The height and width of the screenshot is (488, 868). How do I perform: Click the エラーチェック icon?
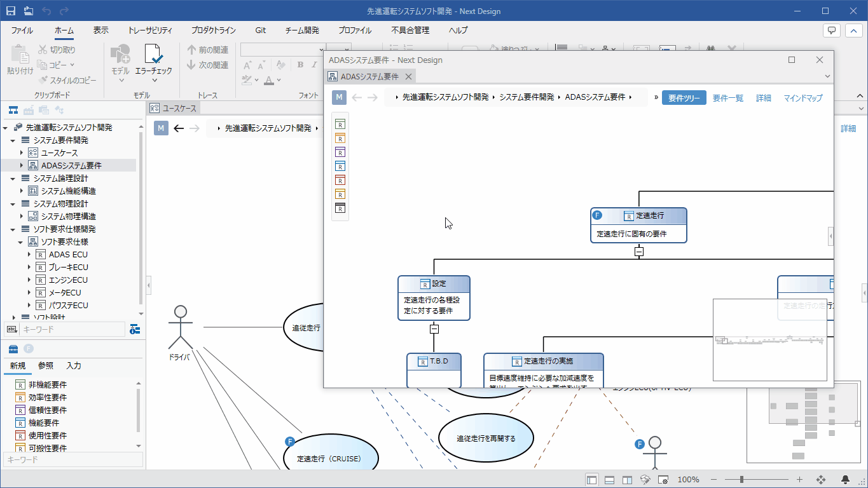tap(153, 55)
